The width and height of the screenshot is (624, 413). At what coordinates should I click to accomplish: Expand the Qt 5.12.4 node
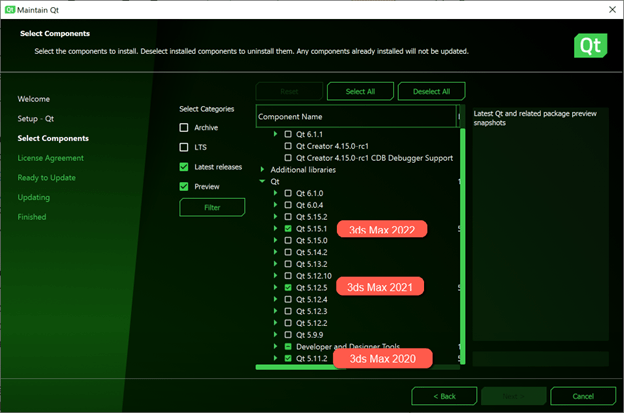275,299
